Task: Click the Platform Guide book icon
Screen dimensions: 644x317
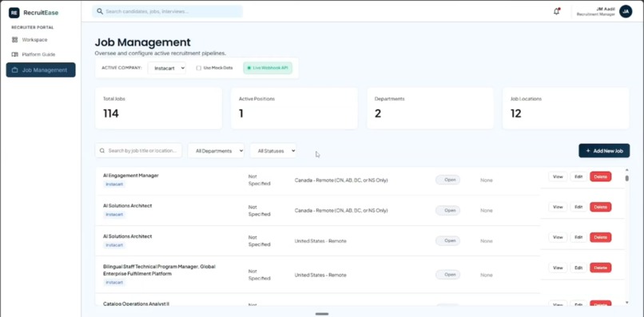Action: (15, 54)
